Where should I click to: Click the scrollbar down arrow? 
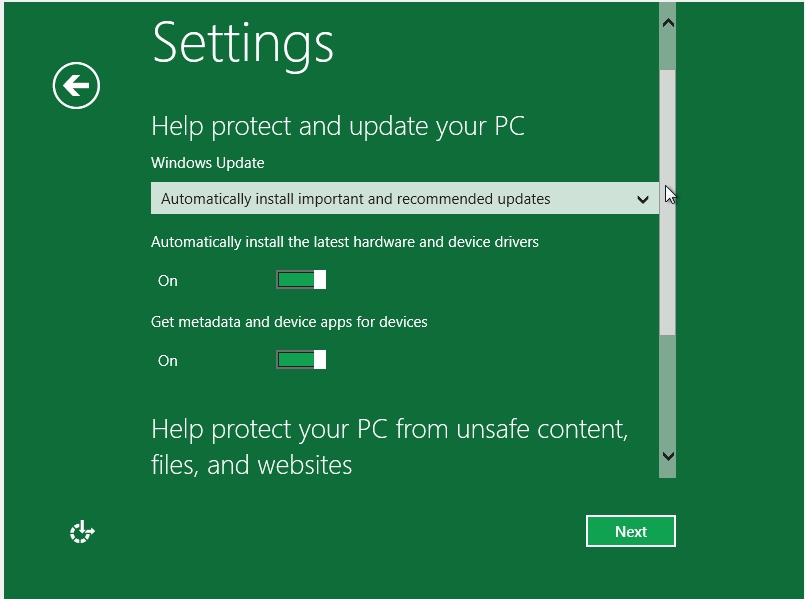pyautogui.click(x=667, y=456)
